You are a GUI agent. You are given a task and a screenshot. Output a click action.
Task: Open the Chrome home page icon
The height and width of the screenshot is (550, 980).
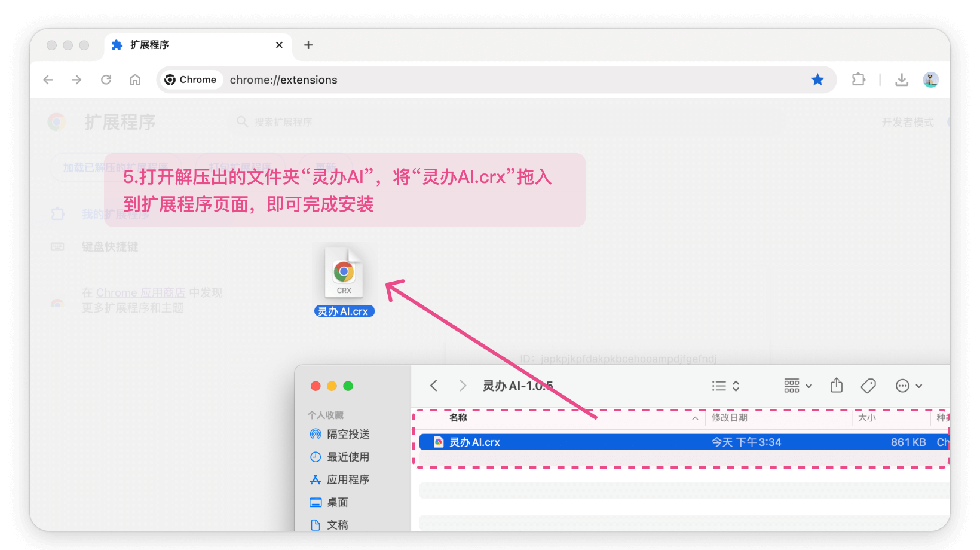click(x=135, y=80)
